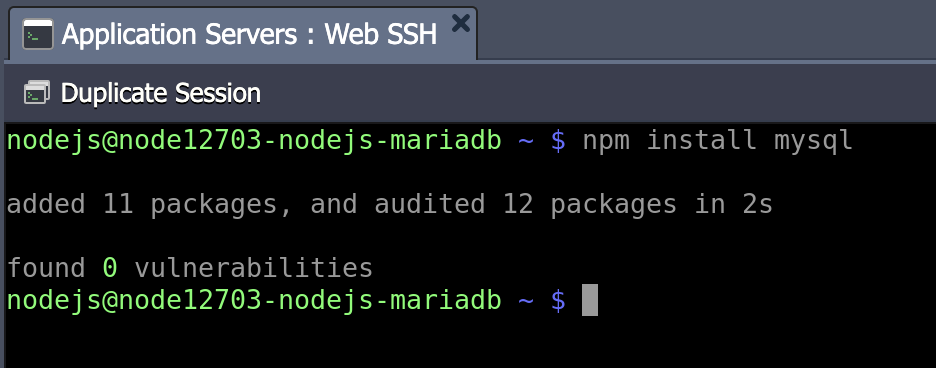Image resolution: width=936 pixels, height=368 pixels.
Task: Close the Application Servers Web SSH tab
Action: pyautogui.click(x=460, y=23)
